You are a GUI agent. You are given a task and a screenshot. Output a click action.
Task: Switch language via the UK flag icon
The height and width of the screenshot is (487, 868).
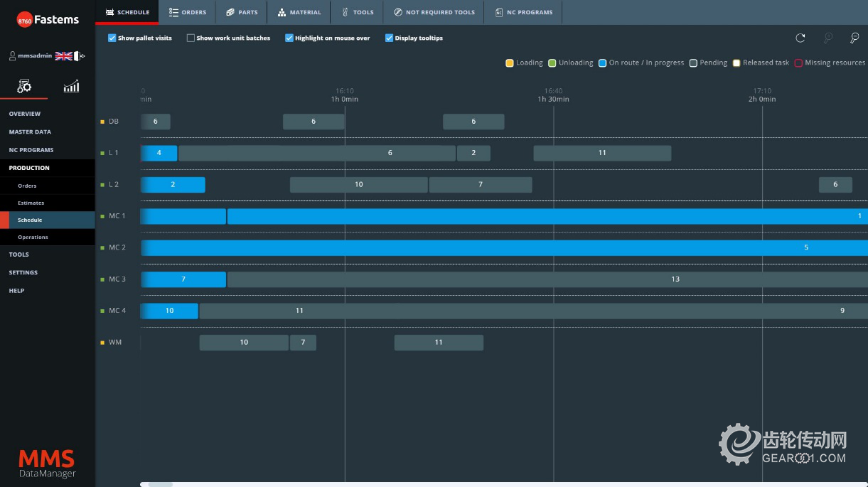click(63, 55)
